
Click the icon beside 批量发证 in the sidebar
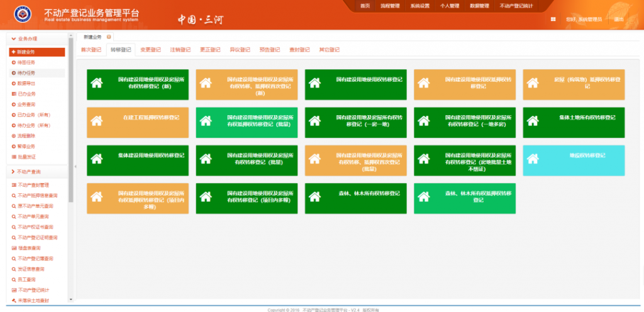[x=14, y=157]
